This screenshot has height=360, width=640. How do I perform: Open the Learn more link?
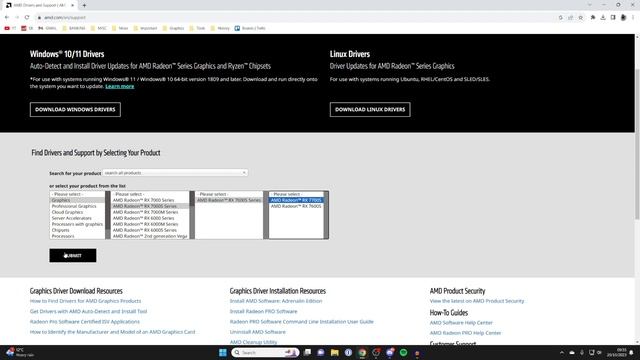(x=120, y=86)
